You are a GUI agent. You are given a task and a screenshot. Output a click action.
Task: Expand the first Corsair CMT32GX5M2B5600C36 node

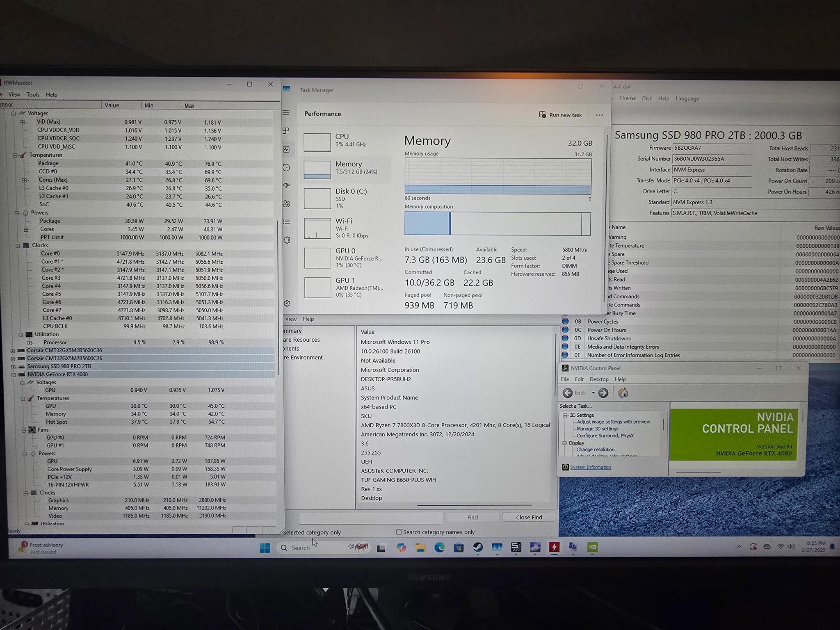(13, 351)
